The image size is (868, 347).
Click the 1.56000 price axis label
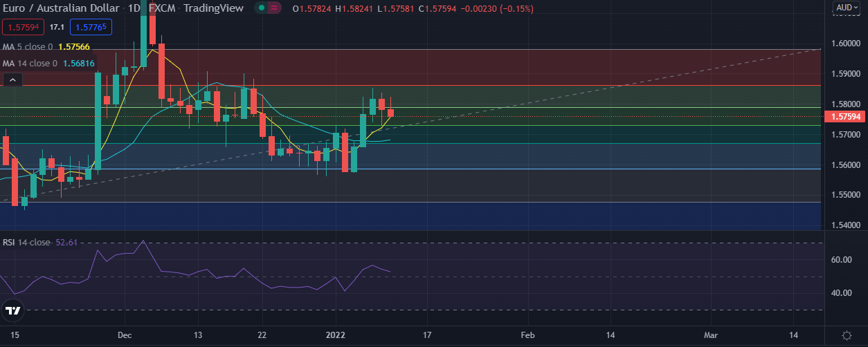coord(847,165)
